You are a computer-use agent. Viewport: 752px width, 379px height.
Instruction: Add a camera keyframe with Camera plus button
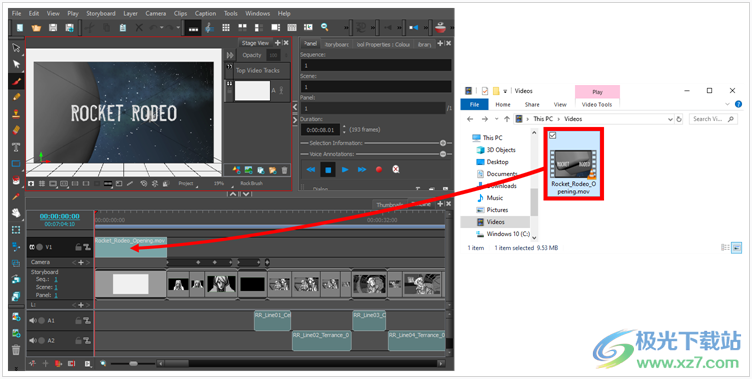(x=81, y=262)
